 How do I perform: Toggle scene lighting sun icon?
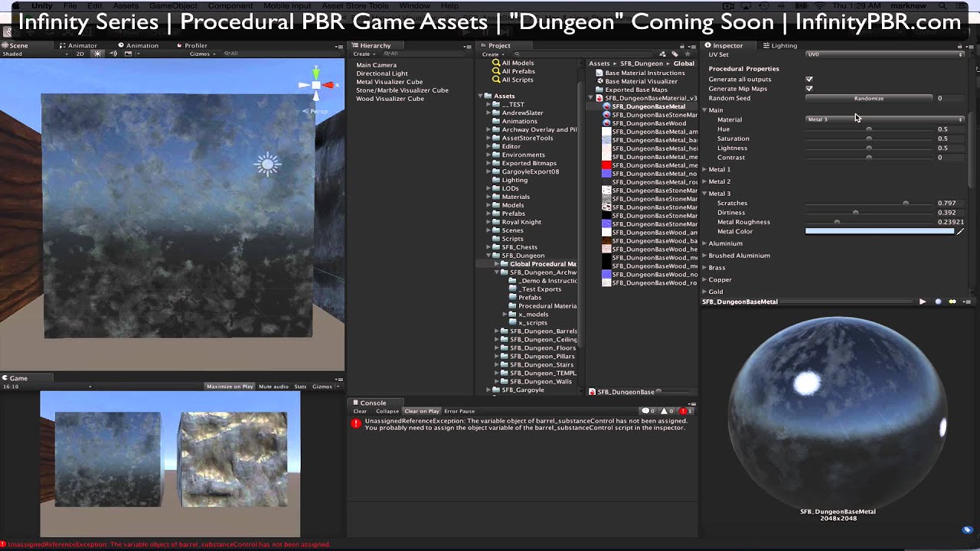click(x=97, y=54)
